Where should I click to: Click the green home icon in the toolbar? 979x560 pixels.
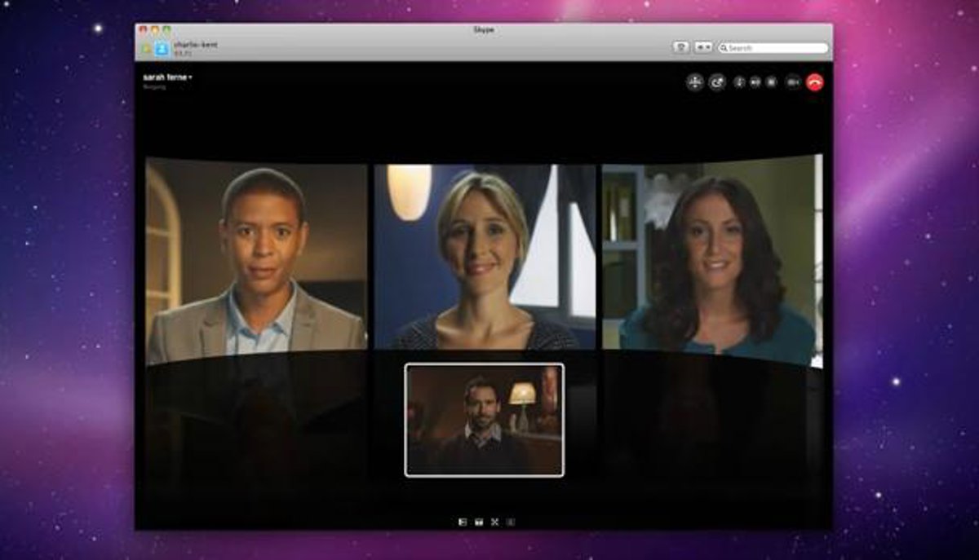point(147,49)
